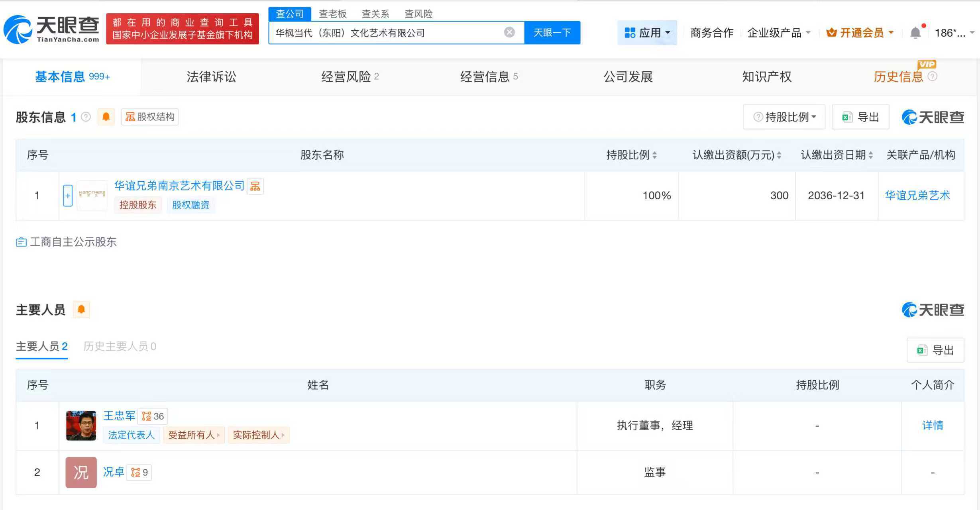Screen dimensions: 980x510
Task: Open the 华谊兄弟南京艺术有限公司 shareholder link
Action: pyautogui.click(x=179, y=185)
